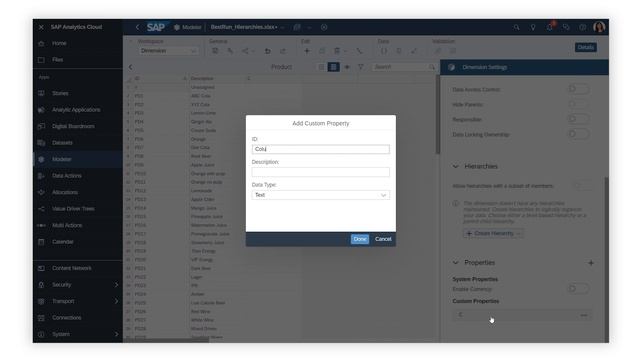Click into the Search field above the table
The width and height of the screenshot is (640, 360).
(x=403, y=67)
